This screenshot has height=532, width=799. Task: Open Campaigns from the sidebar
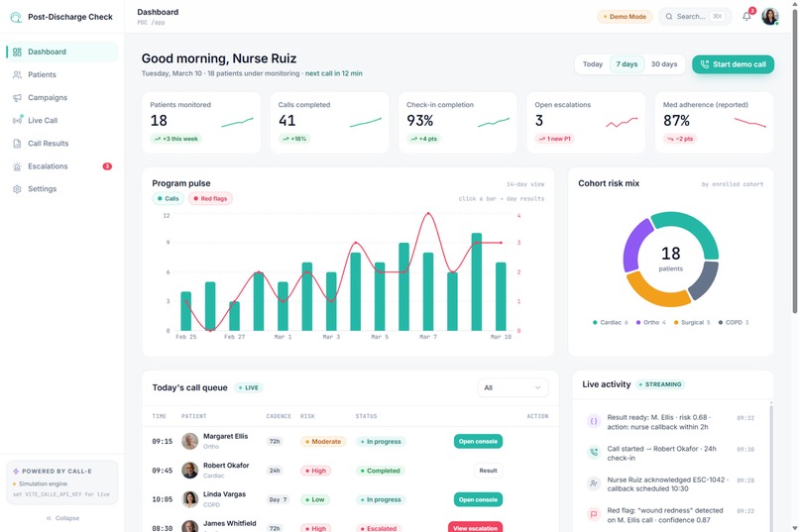[62, 98]
